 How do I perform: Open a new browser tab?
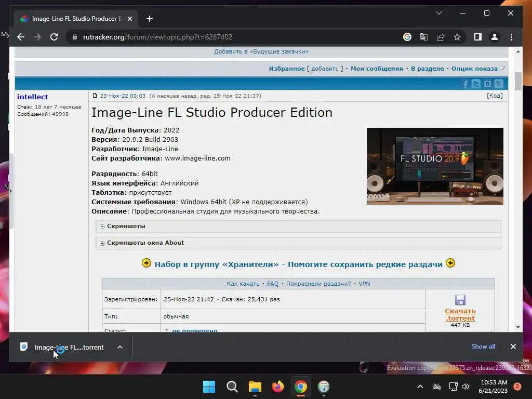[150, 19]
